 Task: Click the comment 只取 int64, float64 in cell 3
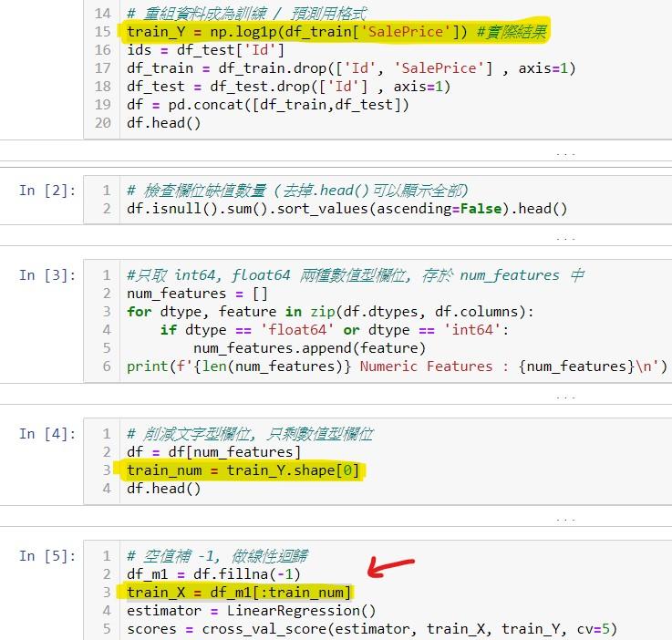coord(356,275)
